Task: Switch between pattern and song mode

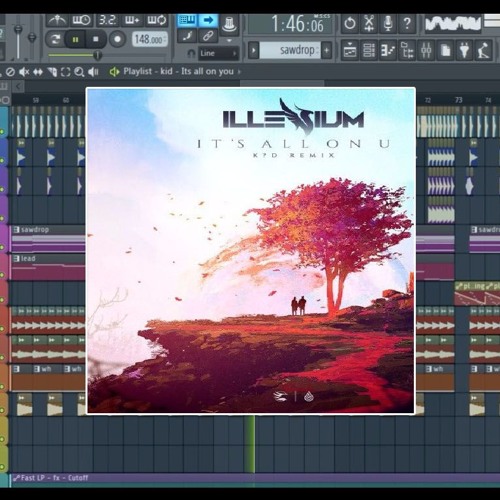Action: [55, 40]
